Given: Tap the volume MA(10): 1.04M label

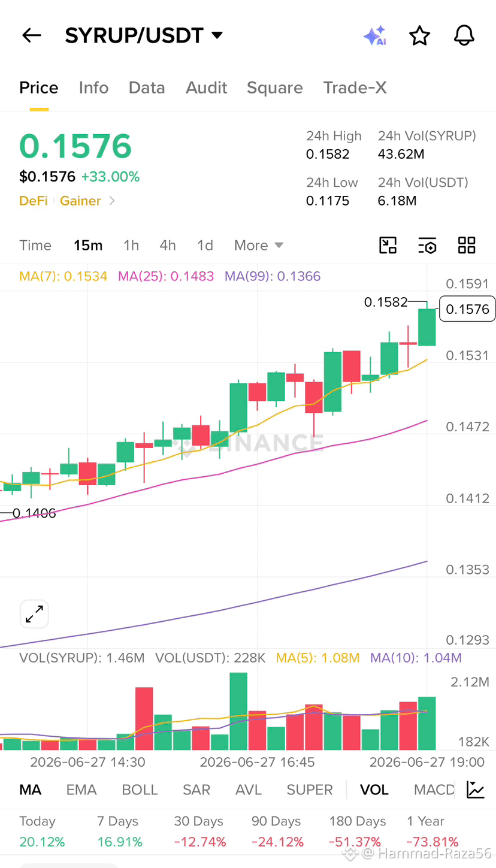Looking at the screenshot, I should click(x=416, y=658).
